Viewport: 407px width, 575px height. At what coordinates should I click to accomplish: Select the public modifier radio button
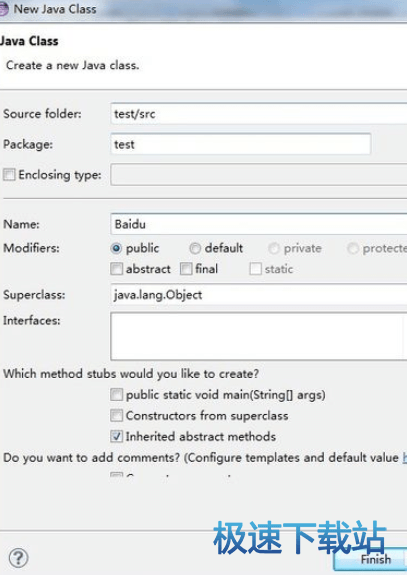click(x=116, y=248)
